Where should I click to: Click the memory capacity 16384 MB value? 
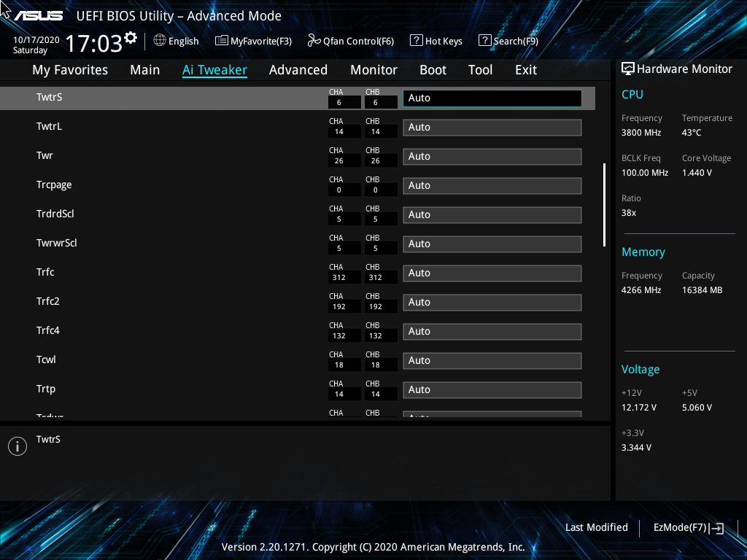coord(703,290)
